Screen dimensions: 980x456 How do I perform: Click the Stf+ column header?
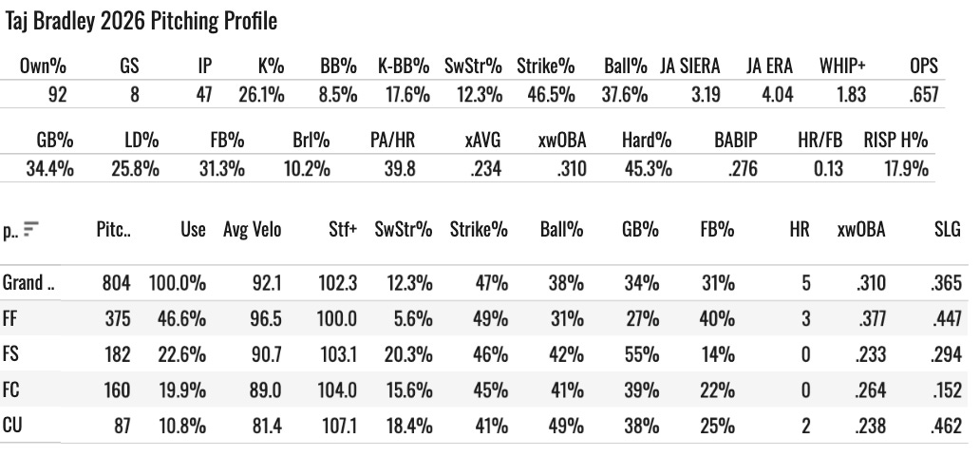(343, 230)
